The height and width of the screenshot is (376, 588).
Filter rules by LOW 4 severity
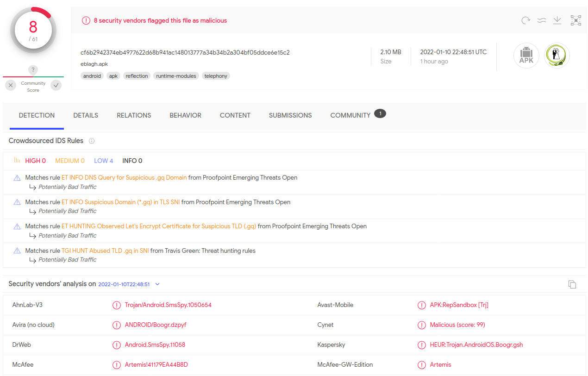click(104, 161)
